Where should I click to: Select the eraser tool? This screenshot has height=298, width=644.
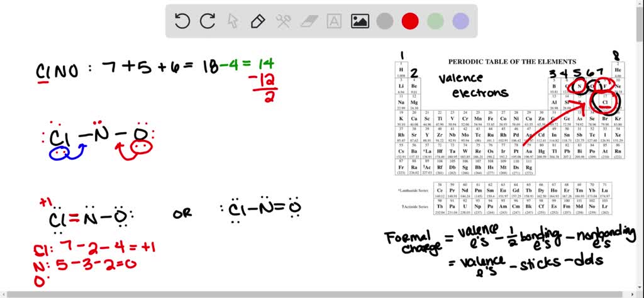click(308, 21)
